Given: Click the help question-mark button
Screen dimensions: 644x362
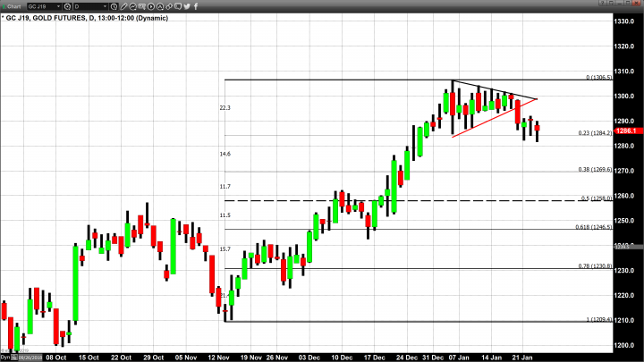Looking at the screenshot, I should click(603, 3).
